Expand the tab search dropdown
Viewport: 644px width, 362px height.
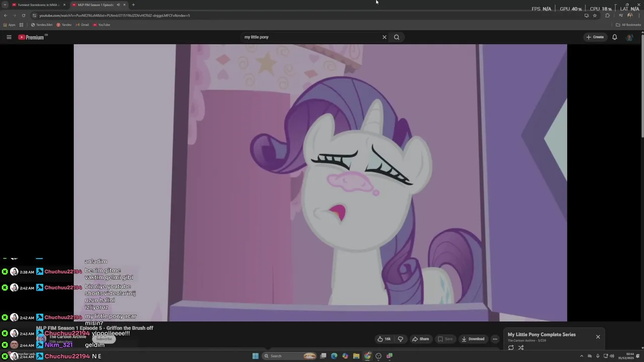tap(5, 5)
